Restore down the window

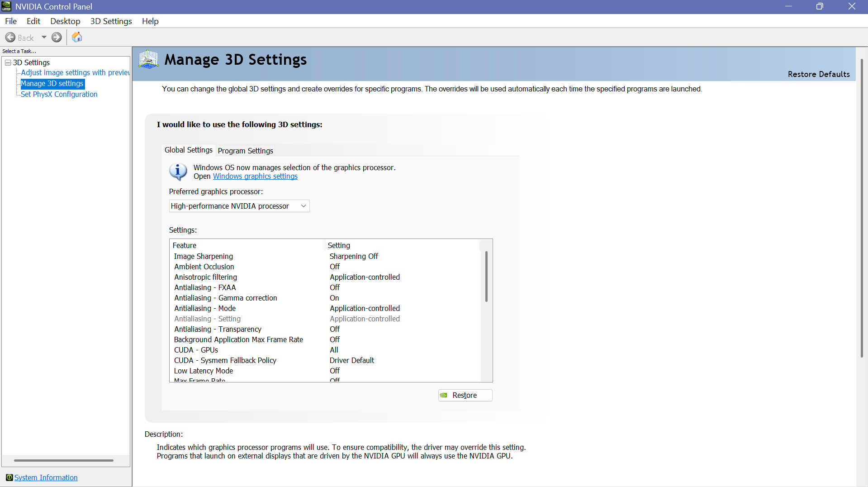[x=820, y=6]
